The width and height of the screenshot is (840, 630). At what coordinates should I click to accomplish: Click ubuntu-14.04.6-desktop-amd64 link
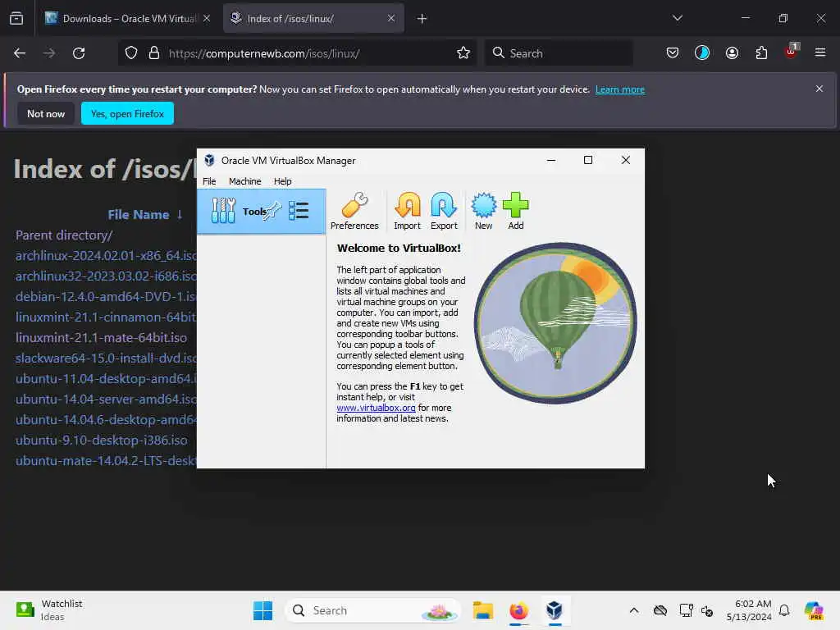tap(106, 419)
